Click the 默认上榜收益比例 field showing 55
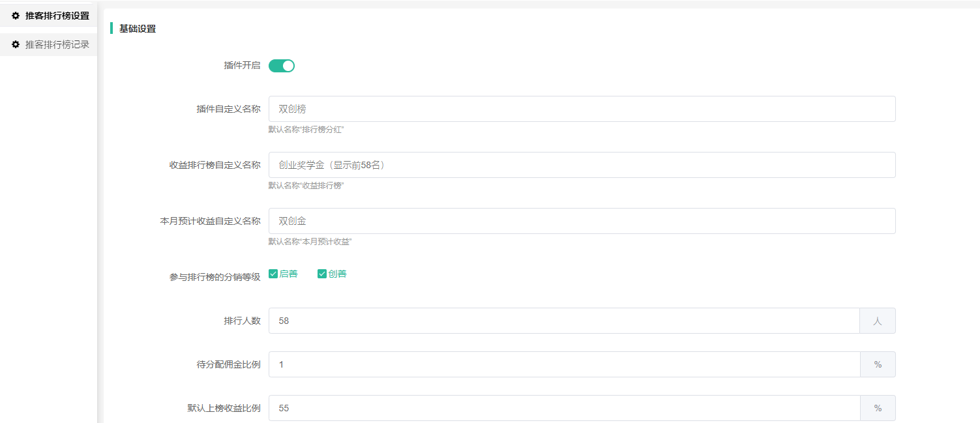980x423 pixels. 564,408
